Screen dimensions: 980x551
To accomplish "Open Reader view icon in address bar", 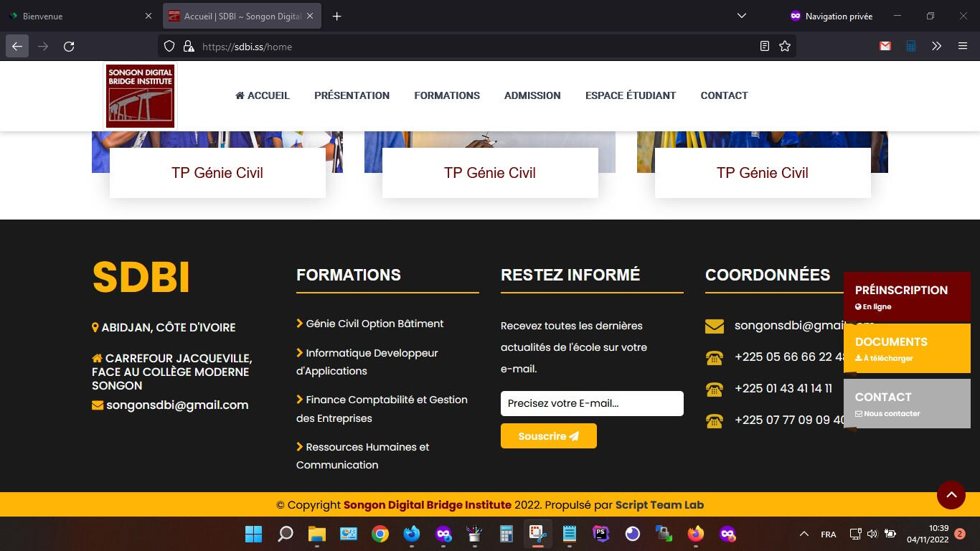I will click(x=765, y=47).
